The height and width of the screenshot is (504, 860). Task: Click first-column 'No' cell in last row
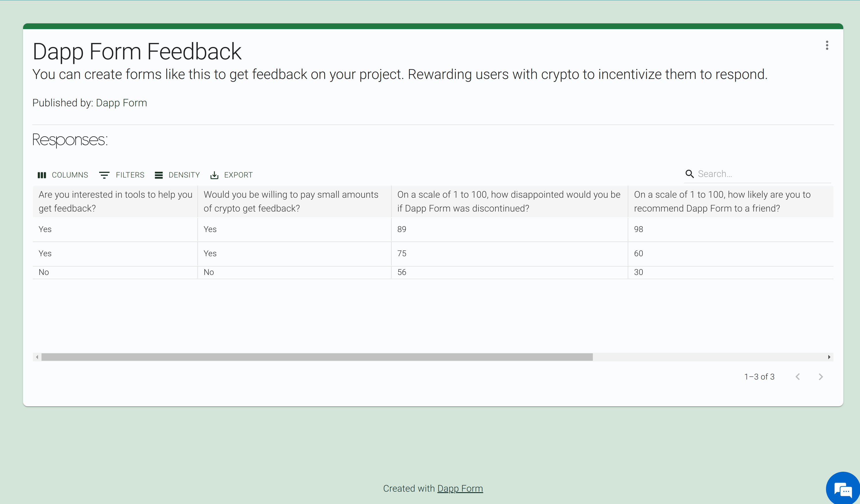coord(115,272)
